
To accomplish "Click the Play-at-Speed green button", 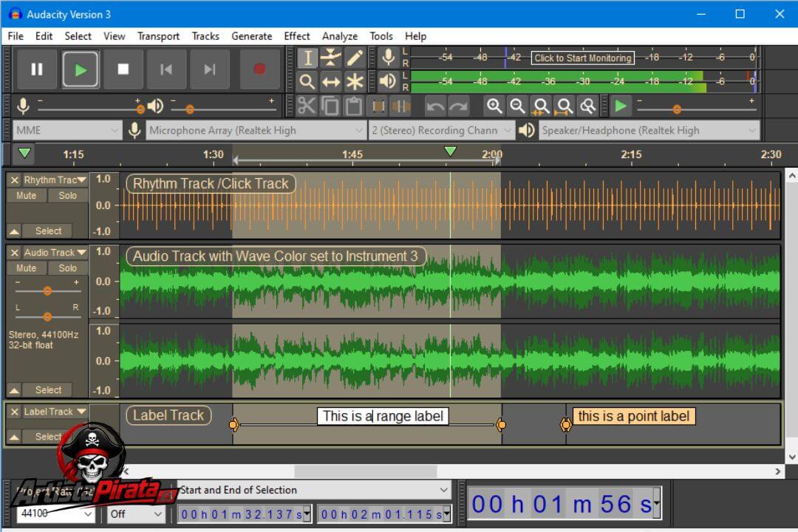I will click(x=621, y=106).
